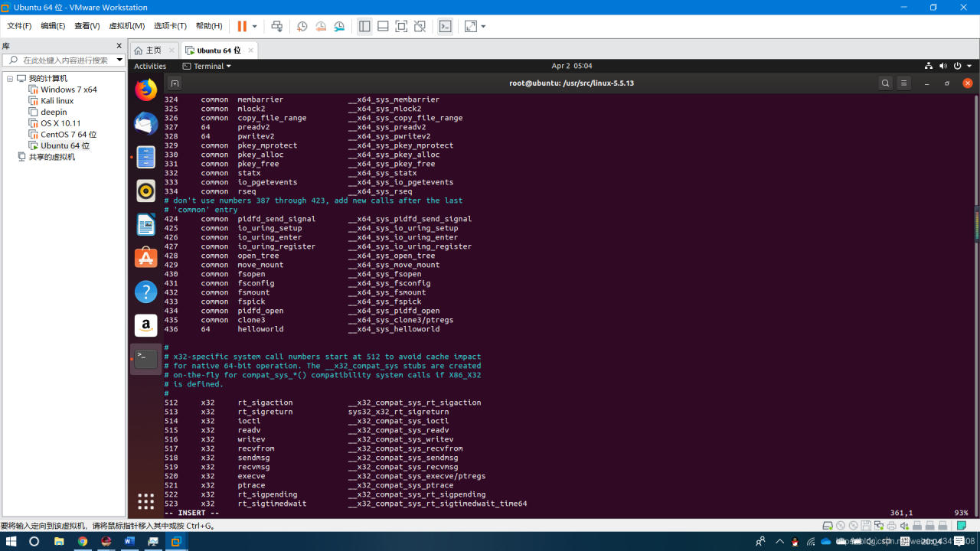Image resolution: width=980 pixels, height=551 pixels.
Task: Open the 查看(V) menu
Action: coord(87,26)
